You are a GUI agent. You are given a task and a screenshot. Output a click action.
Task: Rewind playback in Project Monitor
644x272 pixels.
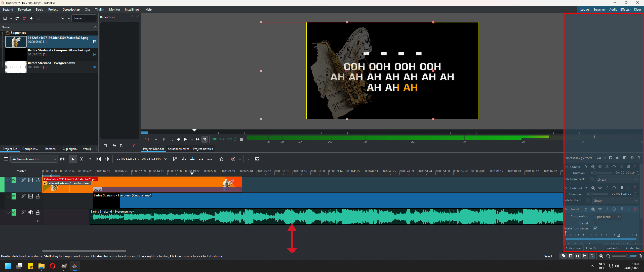click(x=179, y=139)
